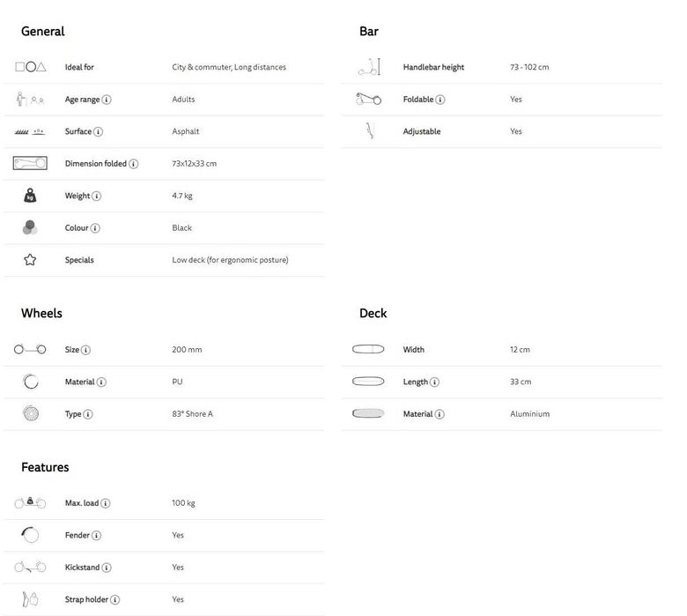Click the black colour swatch icon
This screenshot has height=616, width=687.
click(30, 228)
